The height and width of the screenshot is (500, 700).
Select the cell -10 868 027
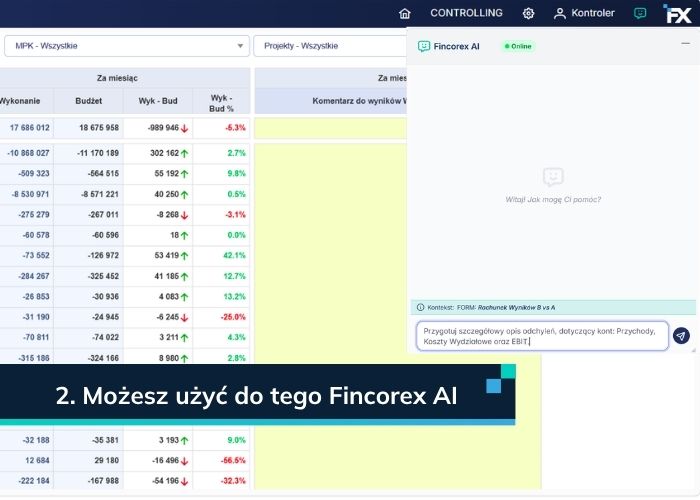27,153
